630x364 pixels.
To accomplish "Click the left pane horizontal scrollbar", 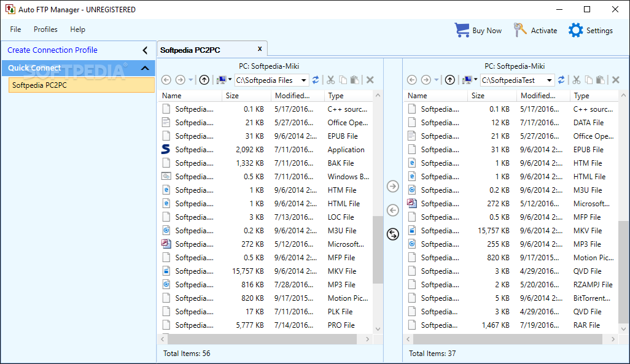I will [x=262, y=339].
